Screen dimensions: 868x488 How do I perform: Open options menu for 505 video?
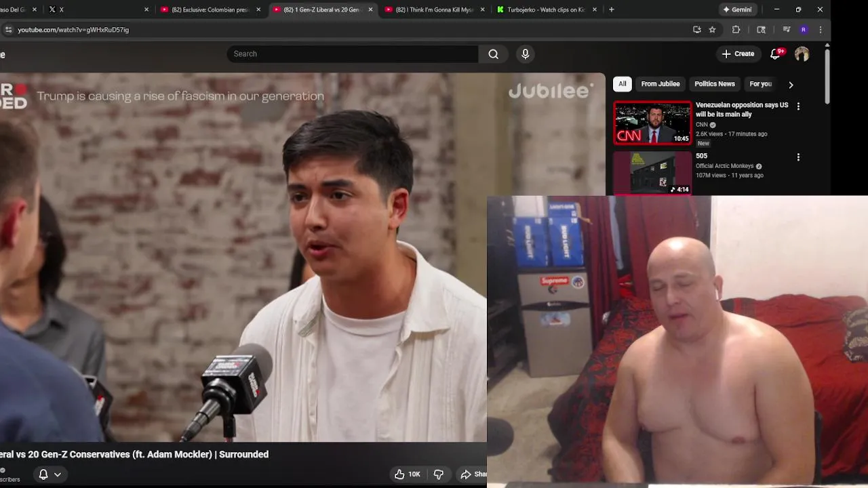[x=798, y=157]
